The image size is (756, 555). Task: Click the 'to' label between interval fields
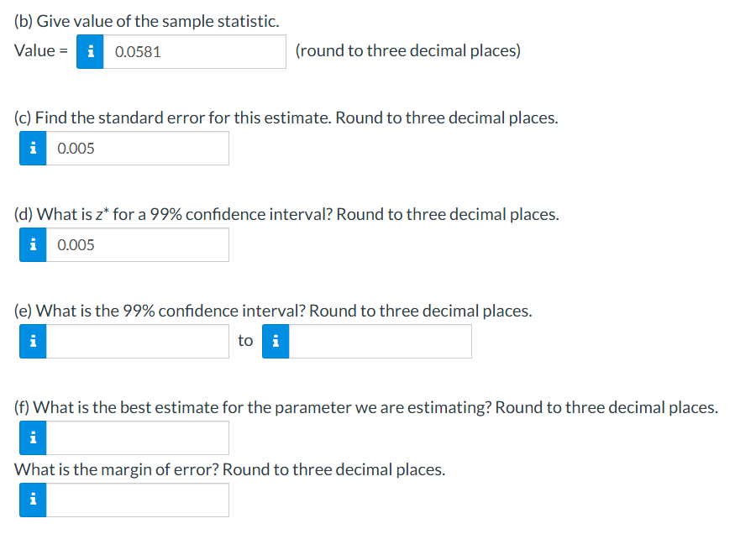click(x=245, y=340)
